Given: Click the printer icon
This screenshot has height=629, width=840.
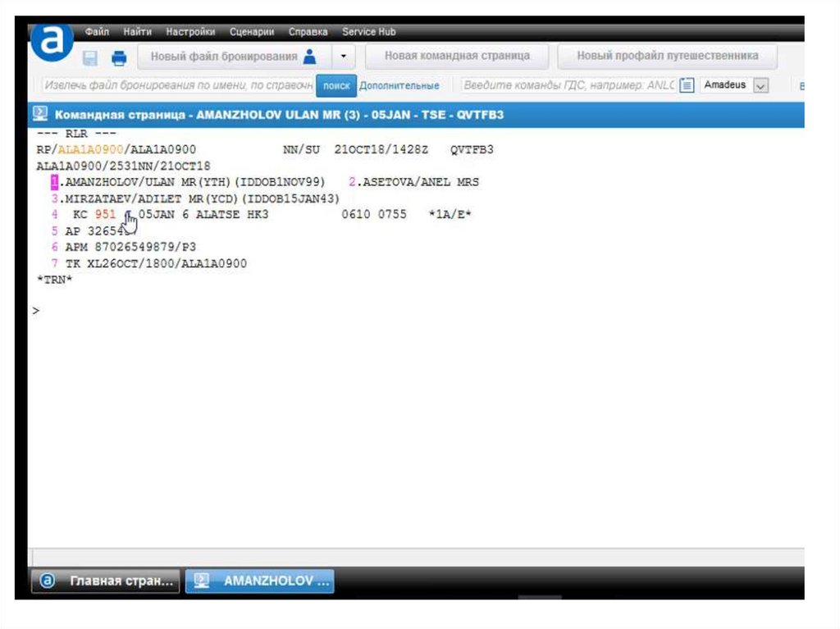Looking at the screenshot, I should [x=119, y=57].
